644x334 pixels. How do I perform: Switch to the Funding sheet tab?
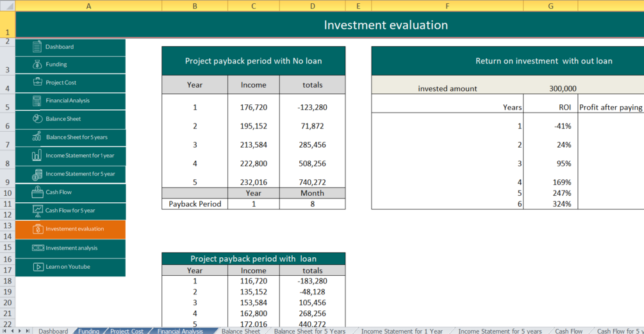point(88,331)
